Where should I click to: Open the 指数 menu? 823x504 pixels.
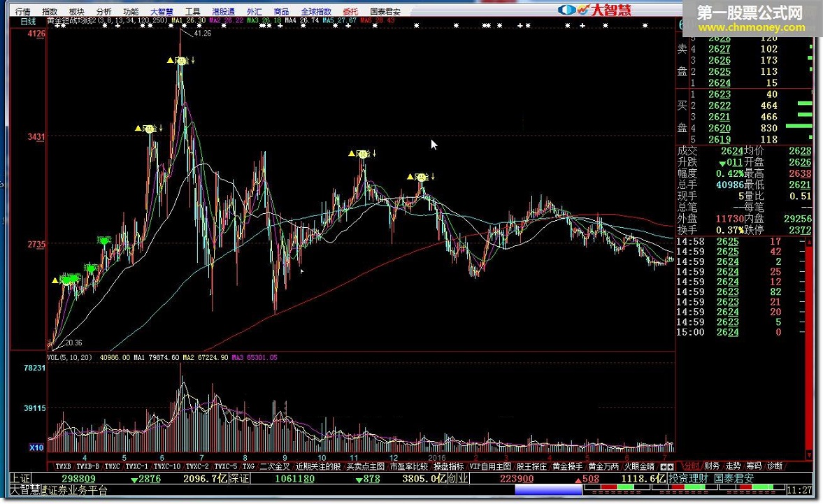pos(50,12)
